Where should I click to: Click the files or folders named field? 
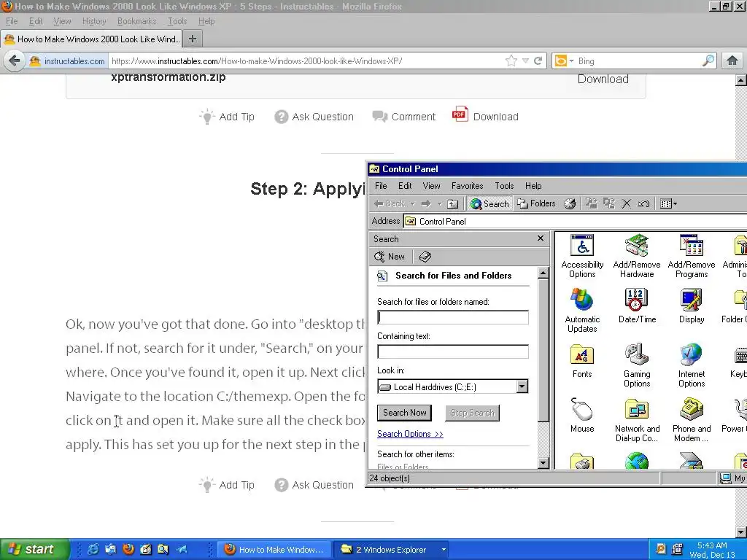point(452,317)
